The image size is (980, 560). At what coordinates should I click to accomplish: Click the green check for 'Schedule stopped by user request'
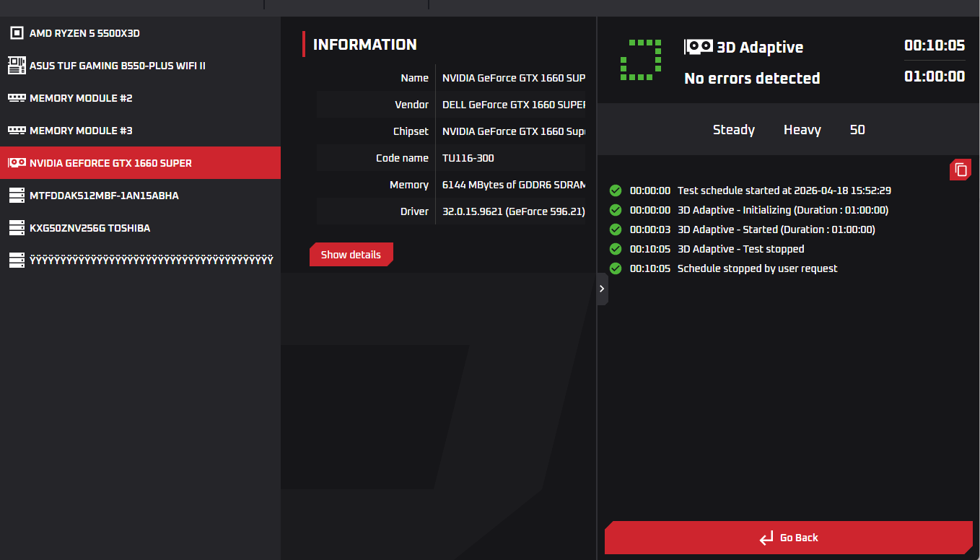pos(616,268)
